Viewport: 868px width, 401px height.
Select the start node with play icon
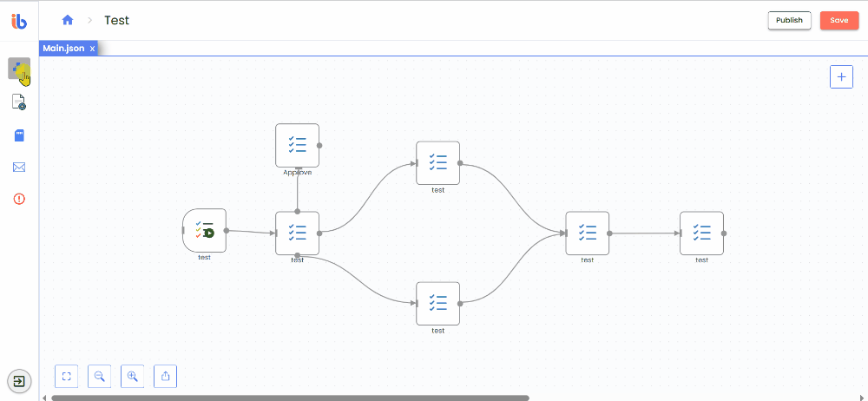pyautogui.click(x=204, y=230)
